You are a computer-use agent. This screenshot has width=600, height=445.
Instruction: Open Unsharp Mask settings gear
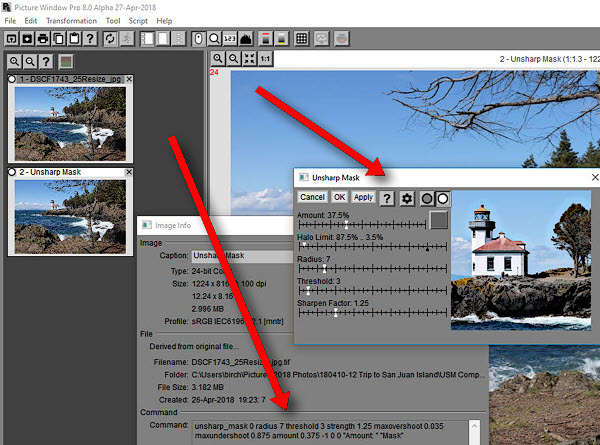point(407,198)
